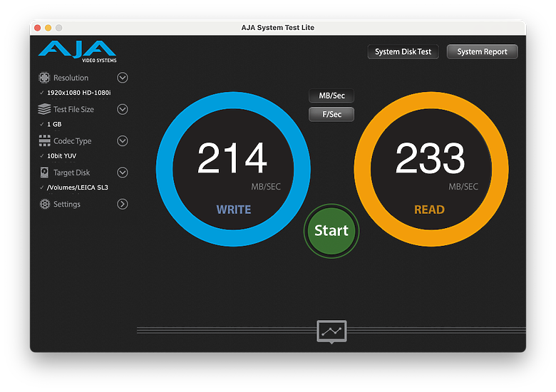556x392 pixels.
Task: Click the WRITE label text
Action: (234, 210)
